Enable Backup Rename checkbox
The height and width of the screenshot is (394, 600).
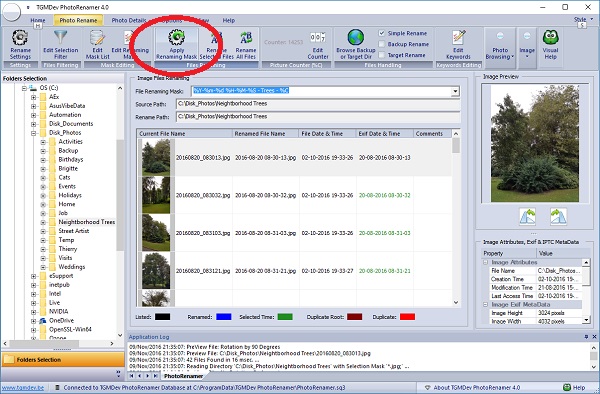pos(382,44)
